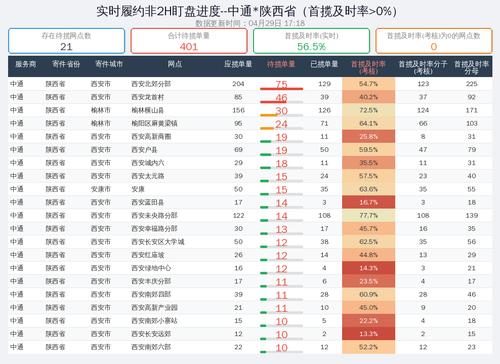
Task: Select the 西安绿地中心 network name
Action: tap(151, 268)
